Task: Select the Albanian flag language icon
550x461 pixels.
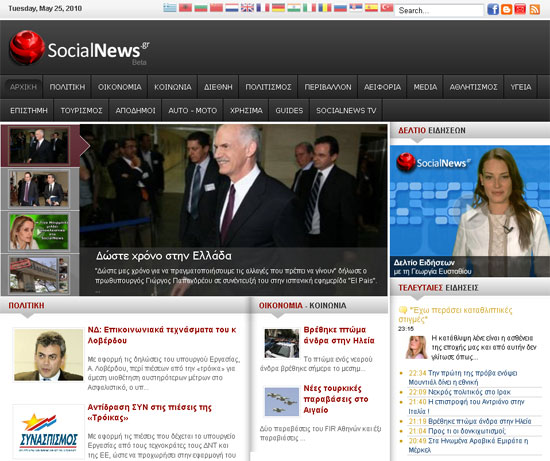Action: [185, 8]
